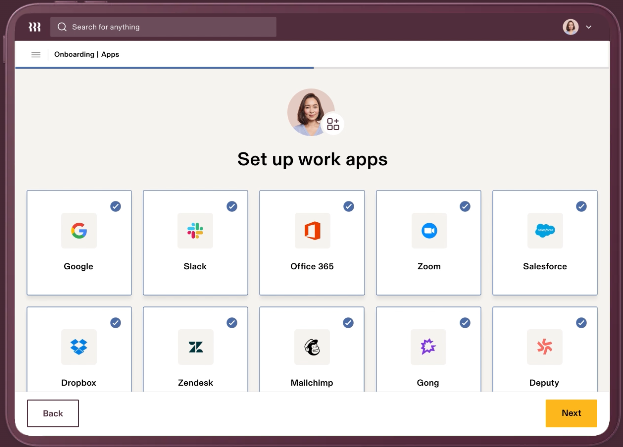This screenshot has width=623, height=447.
Task: Click the Slack app icon
Action: click(x=195, y=230)
